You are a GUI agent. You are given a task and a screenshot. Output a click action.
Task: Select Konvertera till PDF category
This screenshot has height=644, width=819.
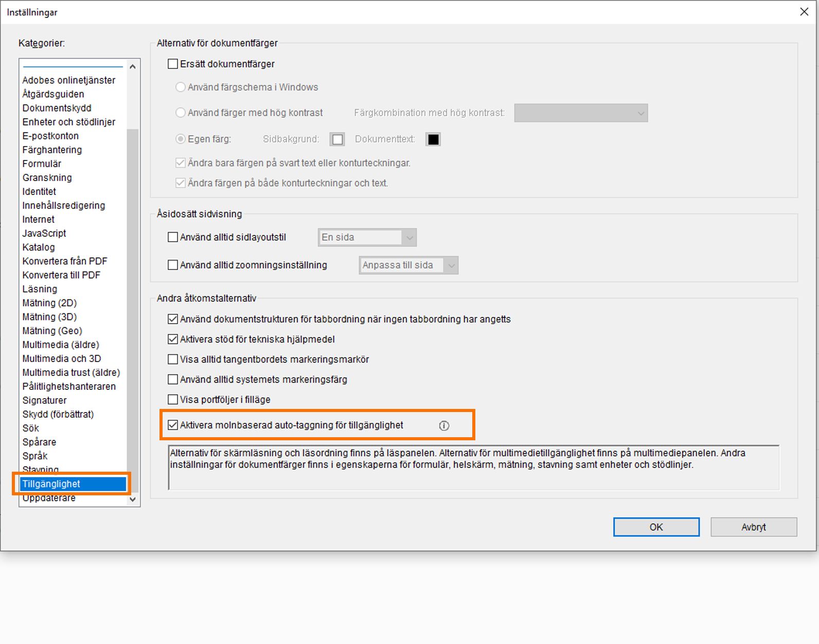point(61,275)
